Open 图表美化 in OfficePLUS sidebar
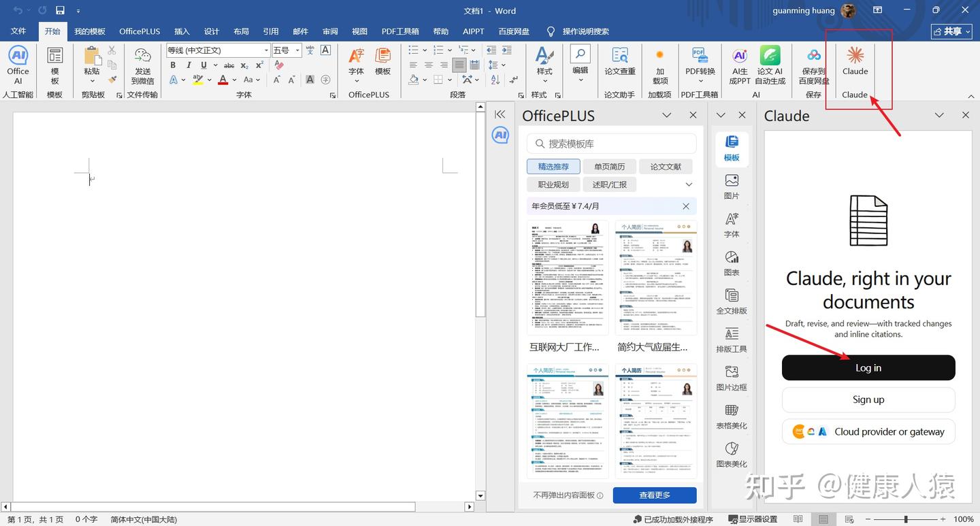Screen dimensions: 980x526 click(732, 455)
